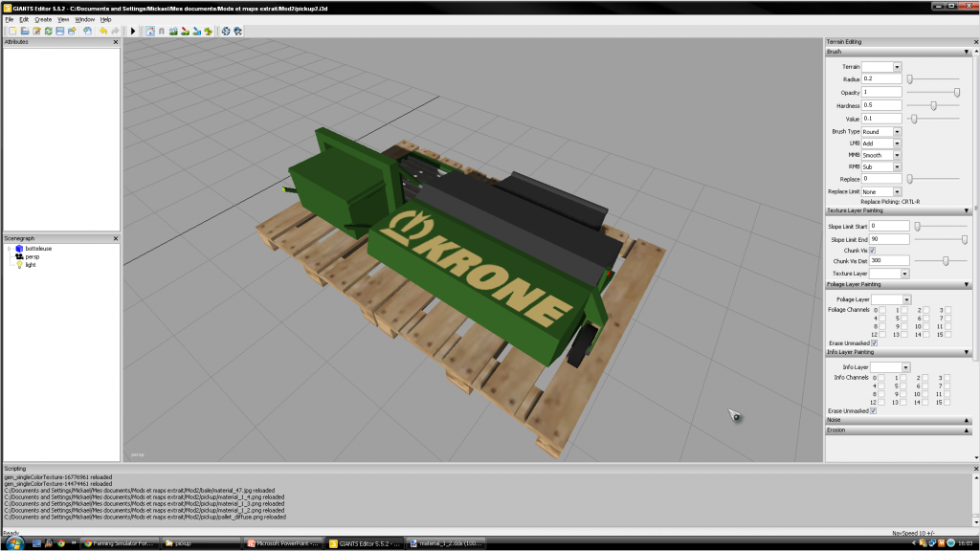Click the Opacity slider handle
980x551 pixels.
957,93
